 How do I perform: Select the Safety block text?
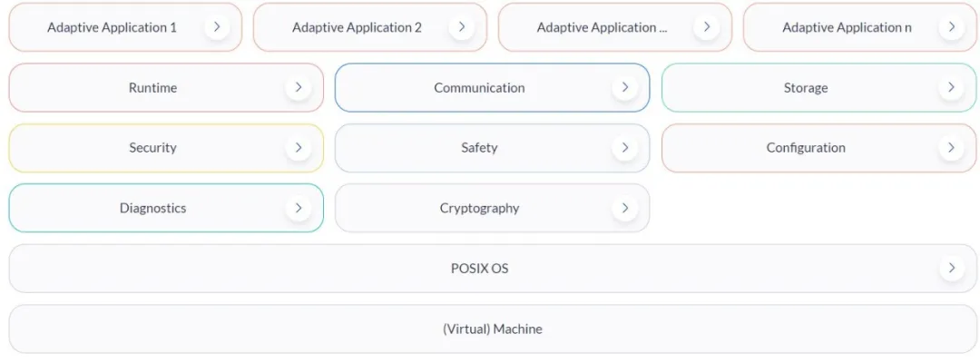tap(479, 147)
